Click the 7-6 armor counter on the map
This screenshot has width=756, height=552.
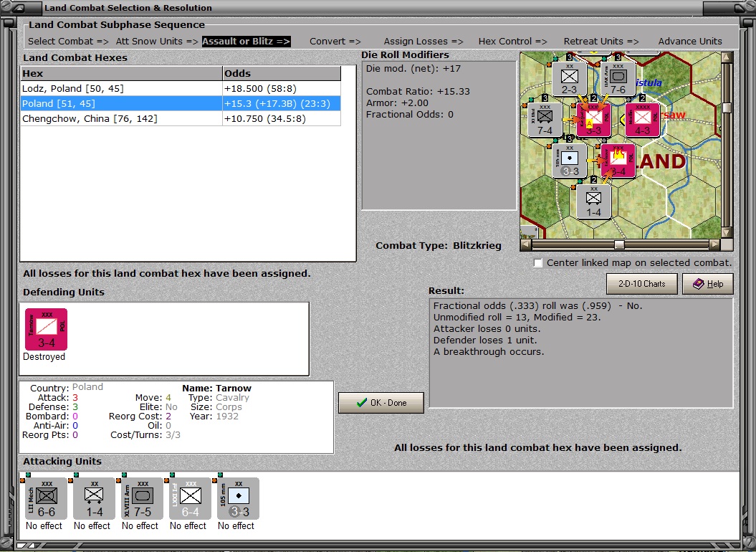[618, 79]
